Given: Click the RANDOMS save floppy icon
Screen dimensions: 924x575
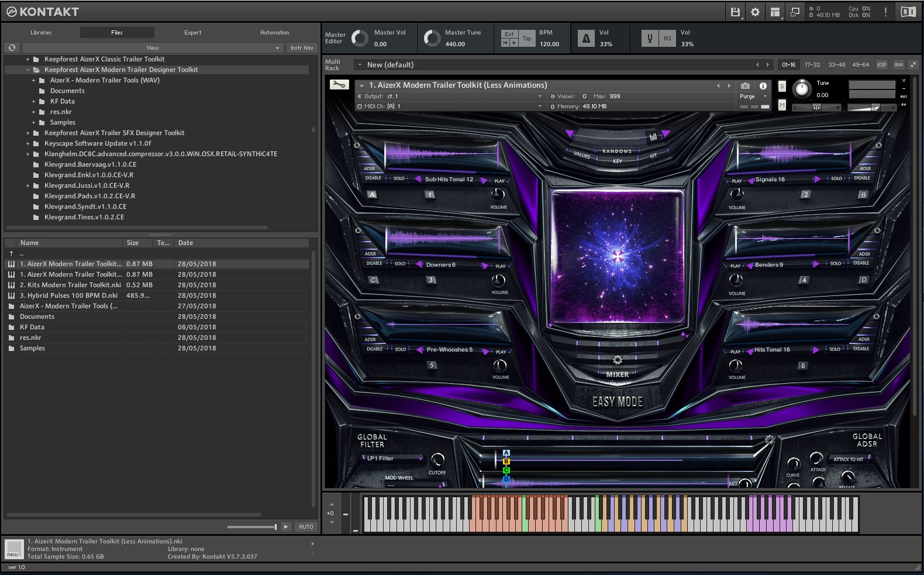Looking at the screenshot, I should click(x=653, y=137).
